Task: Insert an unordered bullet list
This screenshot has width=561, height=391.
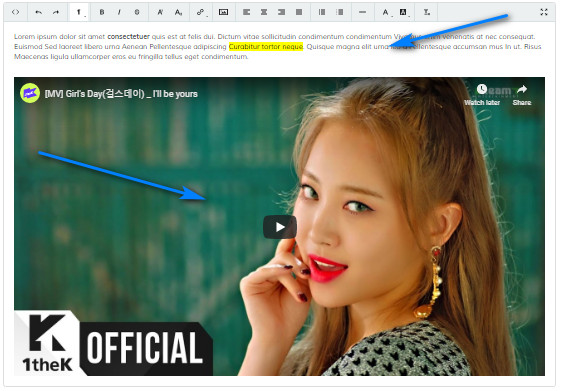Action: (322, 12)
